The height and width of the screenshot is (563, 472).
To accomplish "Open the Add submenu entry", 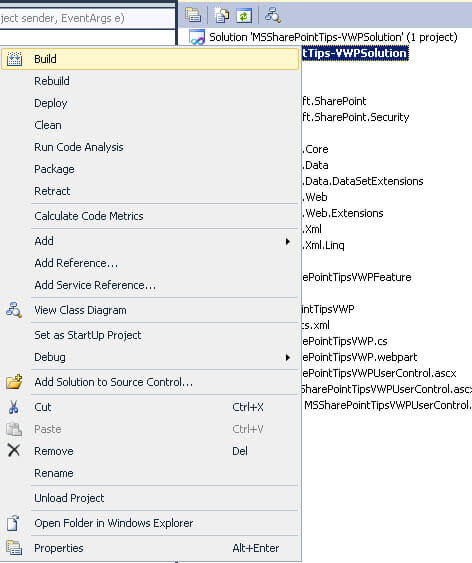I will click(x=150, y=241).
